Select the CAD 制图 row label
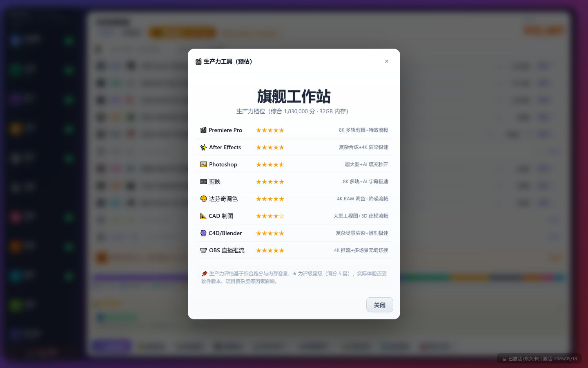Viewport: 588px width, 368px height. (221, 216)
